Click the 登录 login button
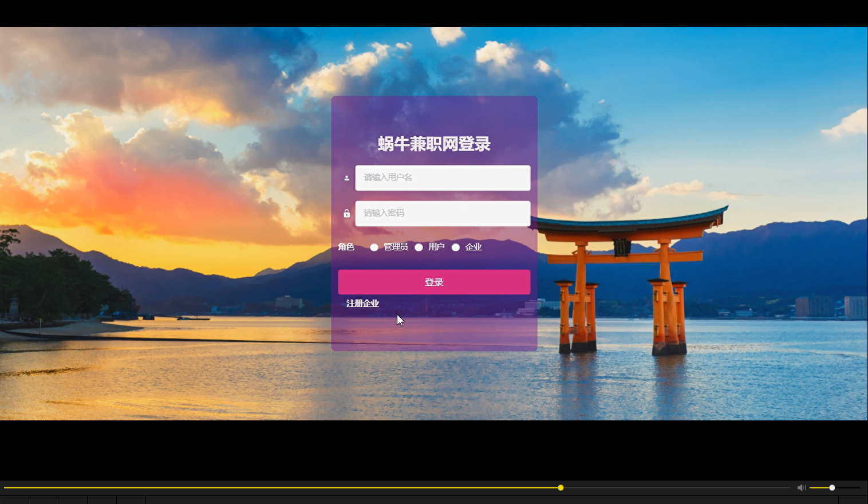 pyautogui.click(x=433, y=282)
